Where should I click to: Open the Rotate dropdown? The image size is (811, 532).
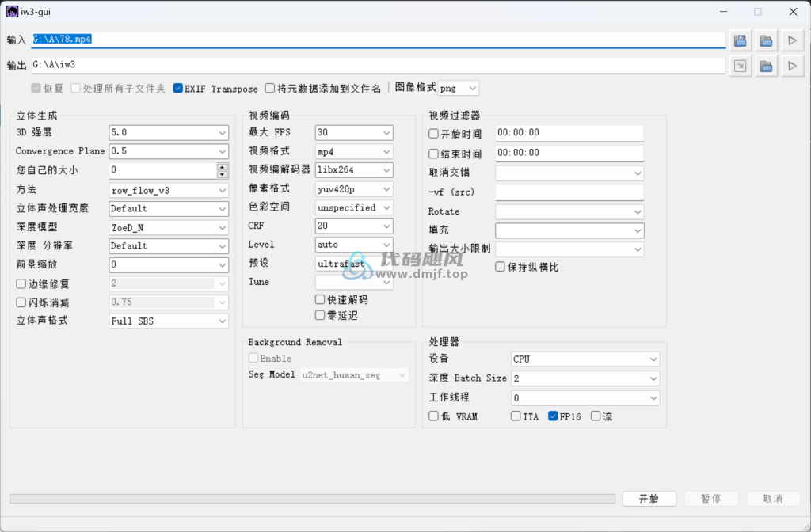coord(569,212)
